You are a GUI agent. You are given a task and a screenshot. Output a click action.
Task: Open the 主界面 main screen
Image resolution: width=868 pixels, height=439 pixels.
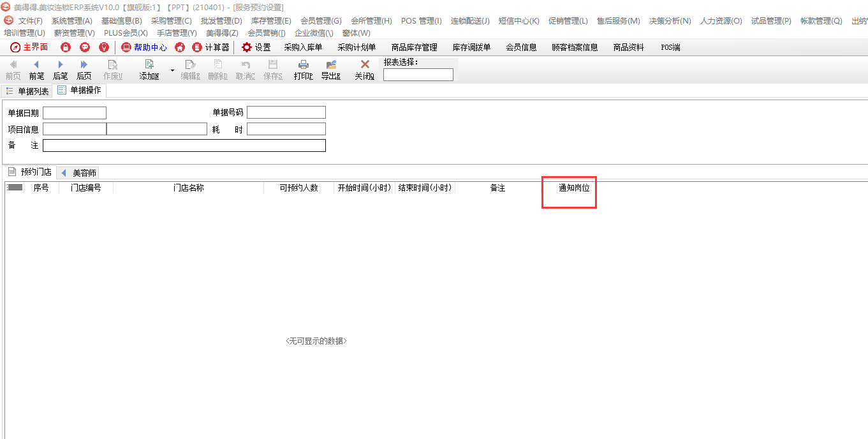point(29,47)
